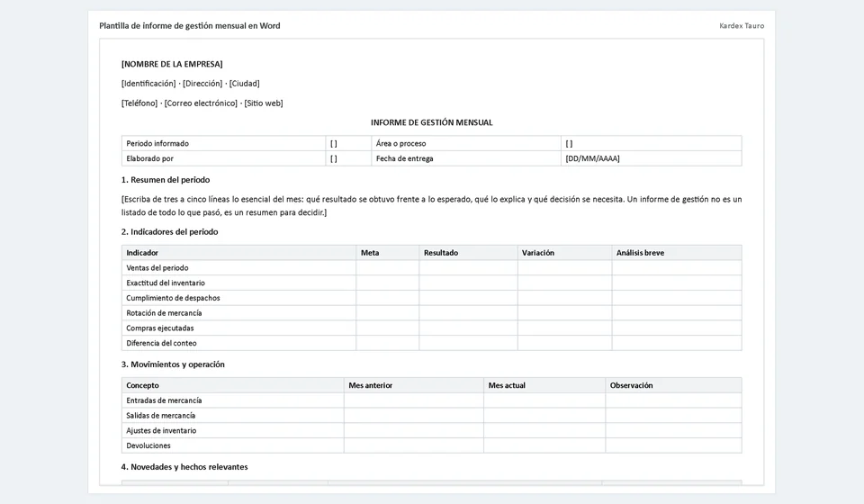The width and height of the screenshot is (864, 504).
Task: Click the 'Plantilla de informe de gestión mensual en Word' title
Action: [x=190, y=26]
